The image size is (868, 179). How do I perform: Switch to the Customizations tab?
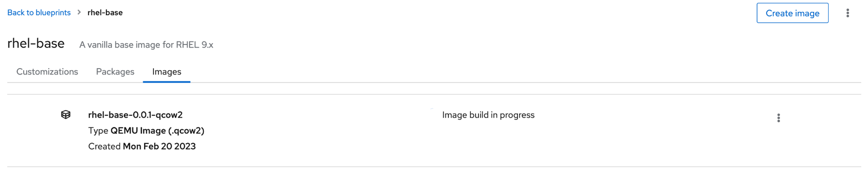point(47,72)
